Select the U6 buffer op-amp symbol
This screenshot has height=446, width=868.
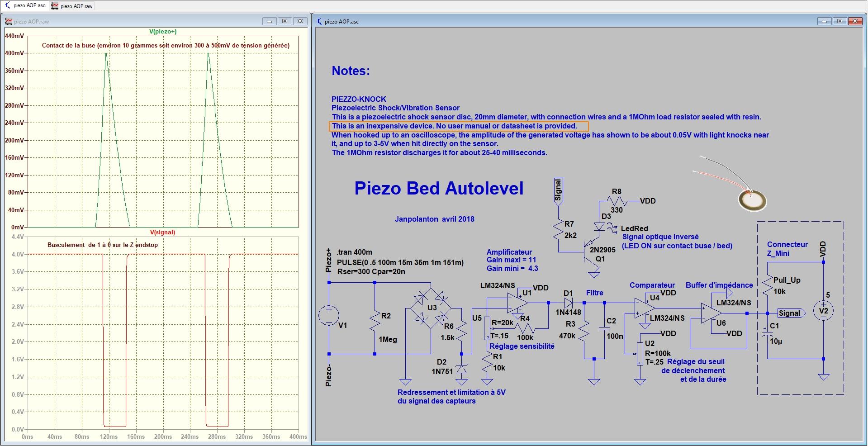point(711,313)
